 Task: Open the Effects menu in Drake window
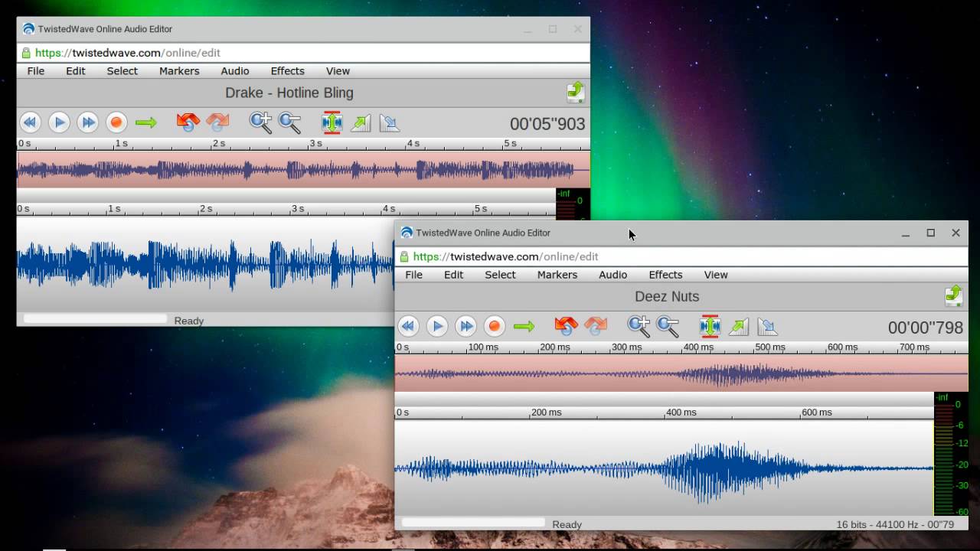tap(287, 71)
